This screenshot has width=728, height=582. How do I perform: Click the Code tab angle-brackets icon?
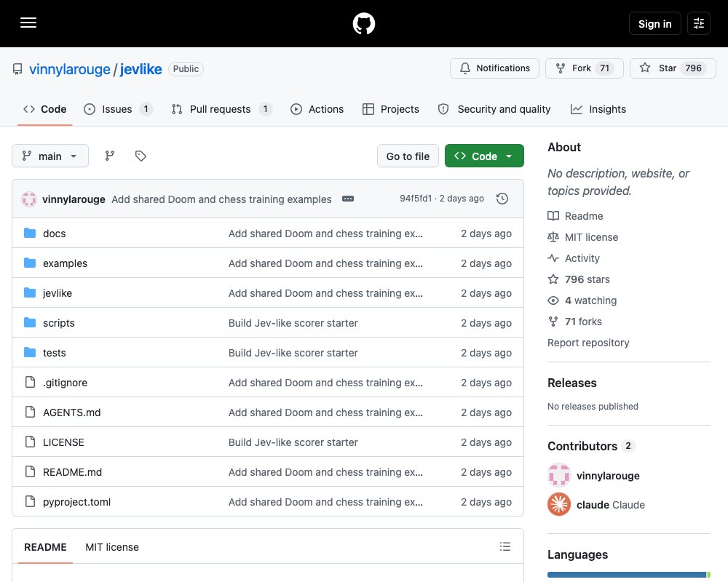[29, 109]
